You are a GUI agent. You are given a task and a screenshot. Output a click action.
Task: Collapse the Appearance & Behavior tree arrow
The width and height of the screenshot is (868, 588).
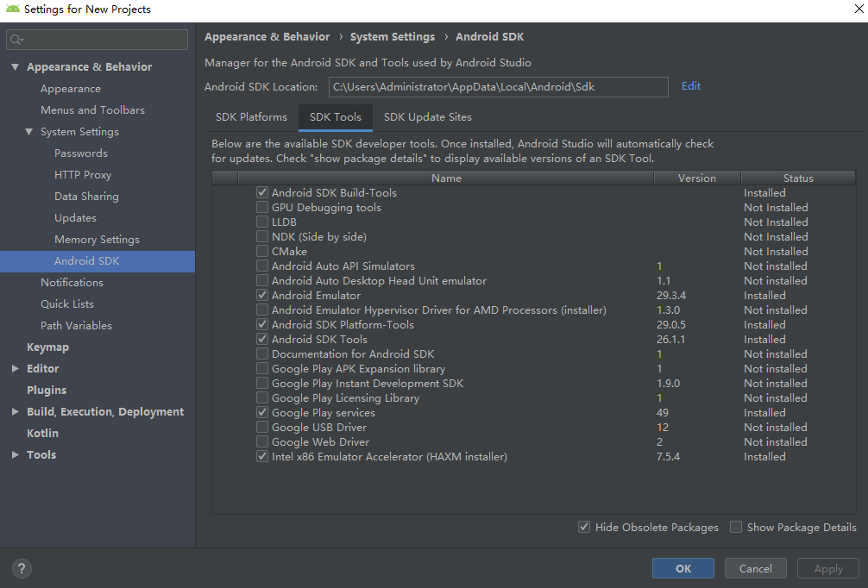15,66
